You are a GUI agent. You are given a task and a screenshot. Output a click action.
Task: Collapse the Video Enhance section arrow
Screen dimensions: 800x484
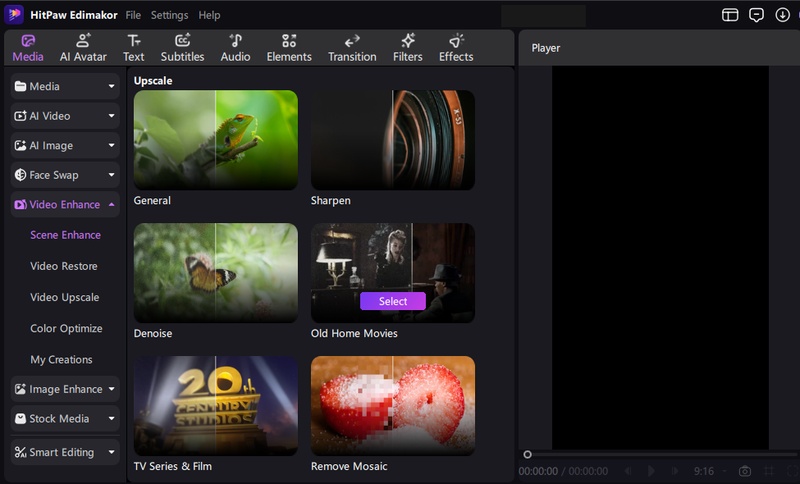coord(111,205)
